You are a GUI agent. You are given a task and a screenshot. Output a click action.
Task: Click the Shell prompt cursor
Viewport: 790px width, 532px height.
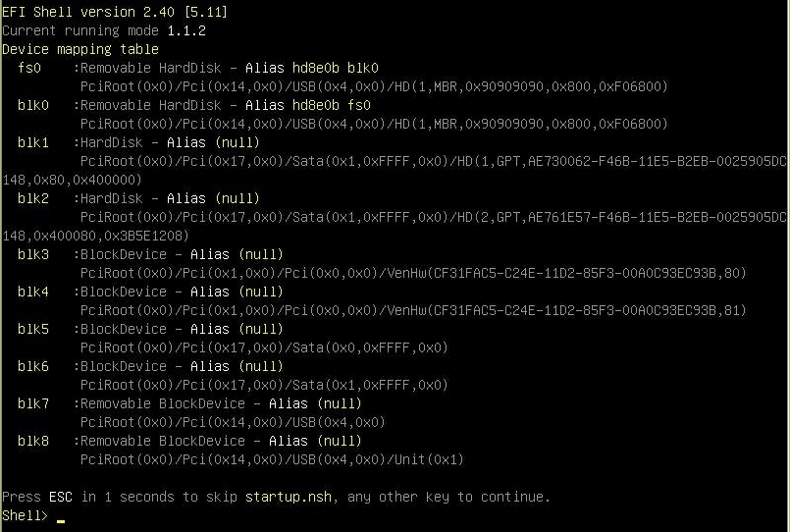(x=61, y=521)
